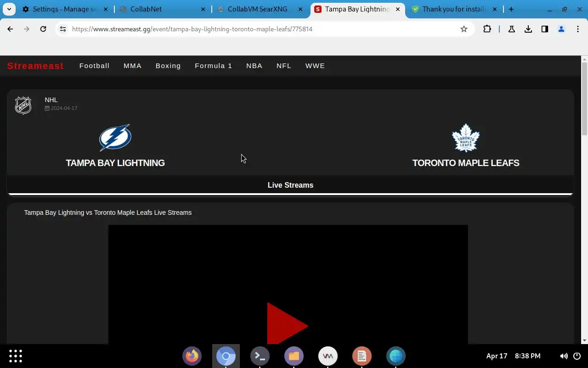Go to Streameast home logo
This screenshot has width=588, height=368.
[x=35, y=66]
